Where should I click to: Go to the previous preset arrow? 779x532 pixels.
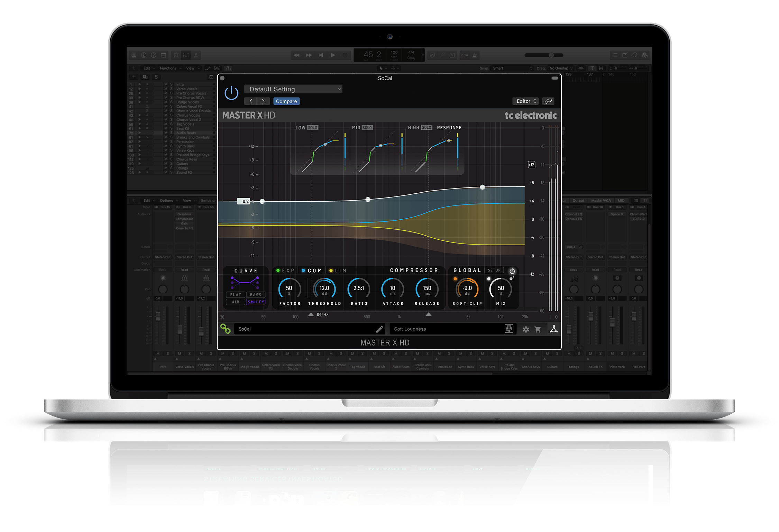pos(251,101)
